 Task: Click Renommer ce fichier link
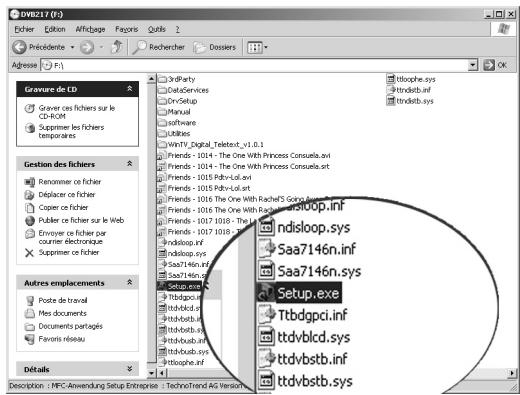pyautogui.click(x=70, y=182)
